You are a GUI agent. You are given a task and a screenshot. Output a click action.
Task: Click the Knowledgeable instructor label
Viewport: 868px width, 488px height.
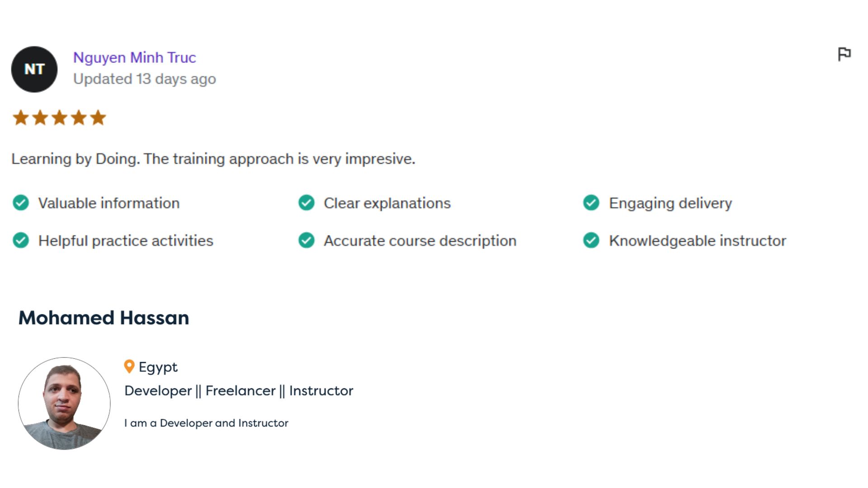coord(698,241)
